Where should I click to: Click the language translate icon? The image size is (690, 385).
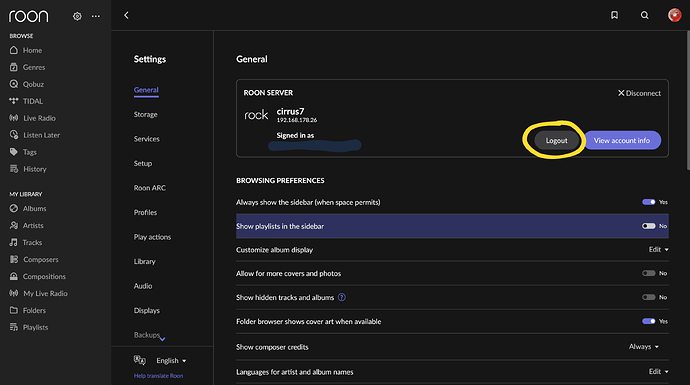139,360
